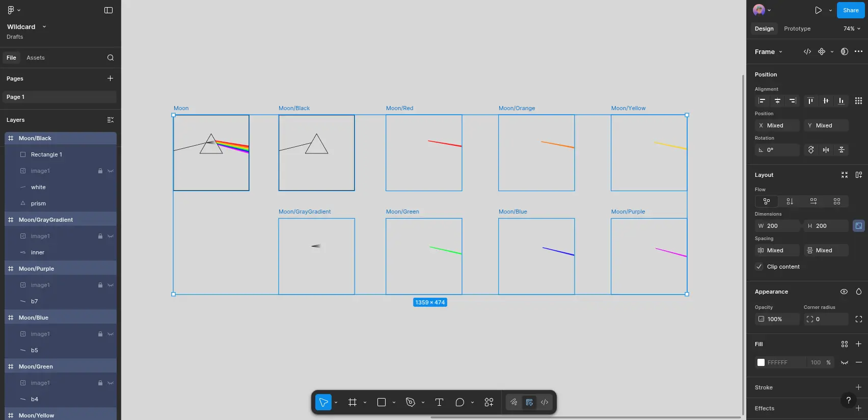This screenshot has height=420, width=868.
Task: Click the Present play icon
Action: coord(818,10)
